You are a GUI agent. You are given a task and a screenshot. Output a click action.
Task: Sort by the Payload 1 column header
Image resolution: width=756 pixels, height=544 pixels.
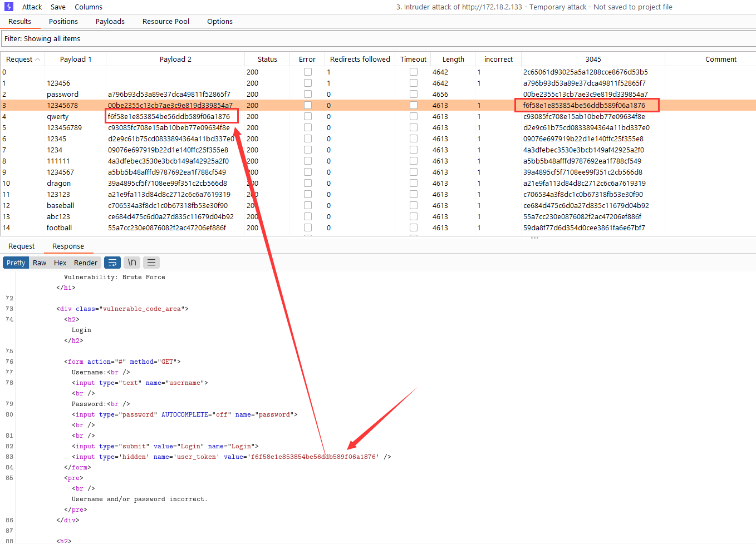click(76, 60)
